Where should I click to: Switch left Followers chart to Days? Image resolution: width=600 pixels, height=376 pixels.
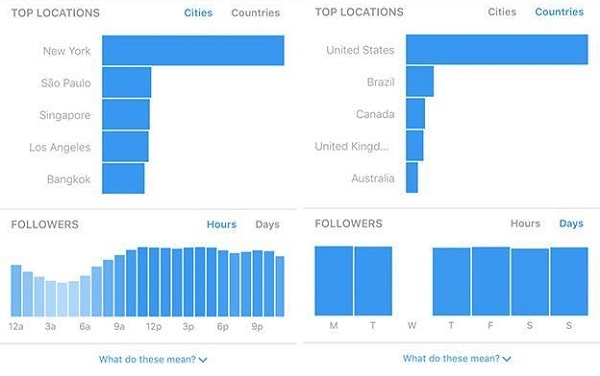(267, 225)
